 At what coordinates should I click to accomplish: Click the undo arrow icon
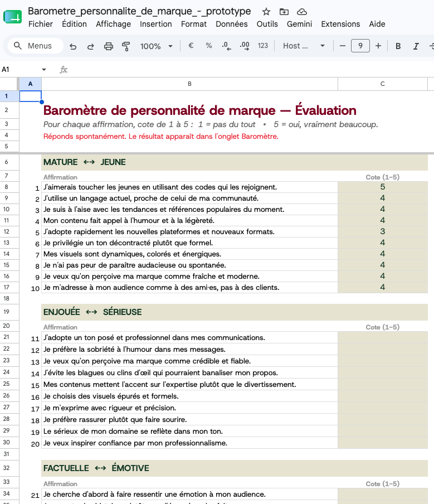click(73, 46)
